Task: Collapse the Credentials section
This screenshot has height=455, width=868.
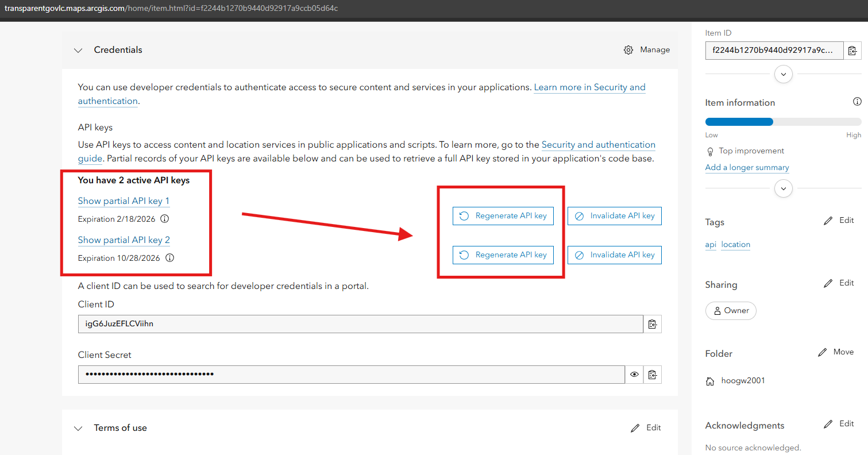Action: point(78,50)
